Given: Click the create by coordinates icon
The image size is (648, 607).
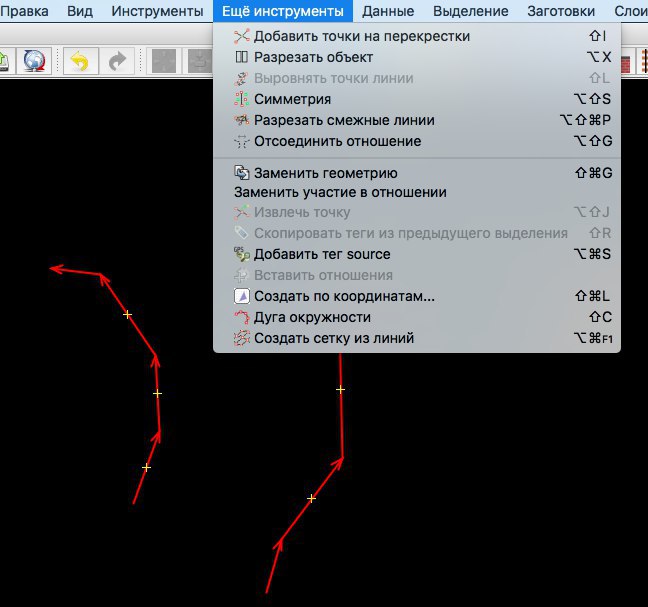Looking at the screenshot, I should (242, 296).
